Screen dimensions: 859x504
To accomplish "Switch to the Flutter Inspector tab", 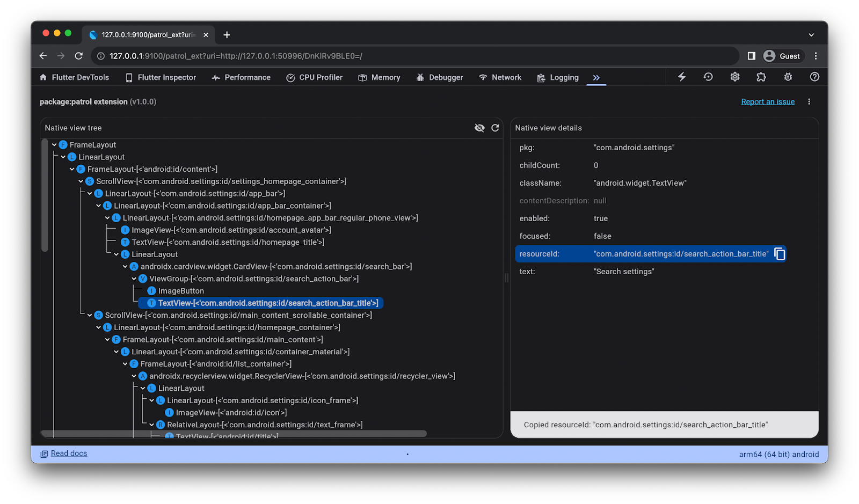I will click(161, 78).
